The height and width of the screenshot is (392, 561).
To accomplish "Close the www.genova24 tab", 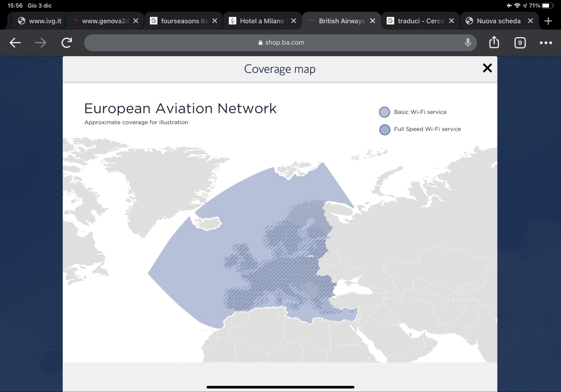I will coord(136,21).
